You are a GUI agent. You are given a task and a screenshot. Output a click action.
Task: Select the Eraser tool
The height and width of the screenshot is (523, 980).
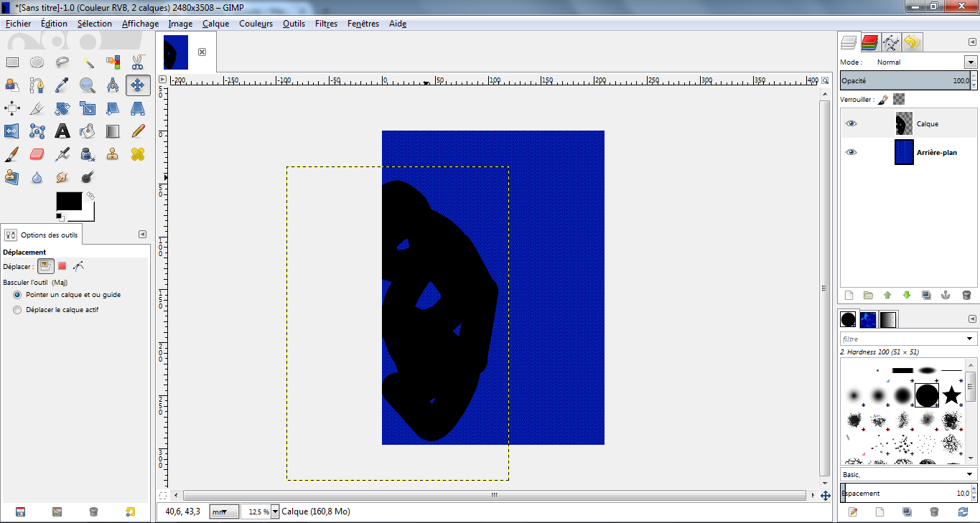click(x=37, y=154)
